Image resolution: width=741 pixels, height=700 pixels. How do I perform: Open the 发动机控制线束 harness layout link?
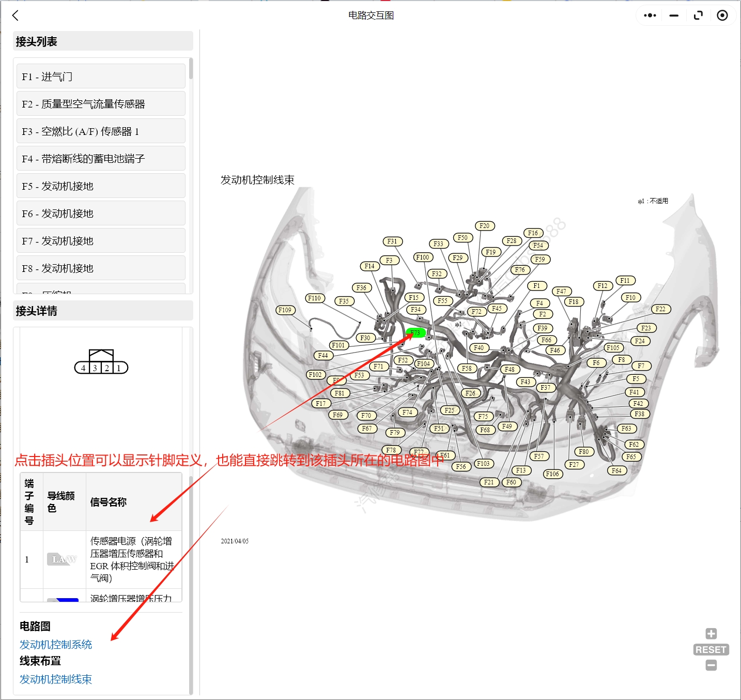pos(55,679)
